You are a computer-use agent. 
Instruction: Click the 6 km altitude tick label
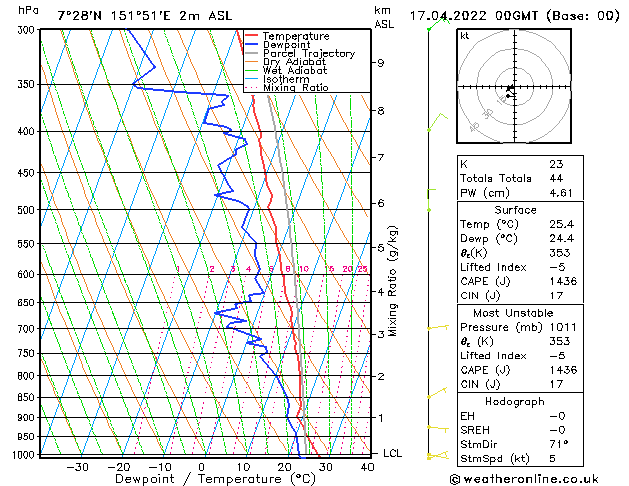click(x=381, y=203)
